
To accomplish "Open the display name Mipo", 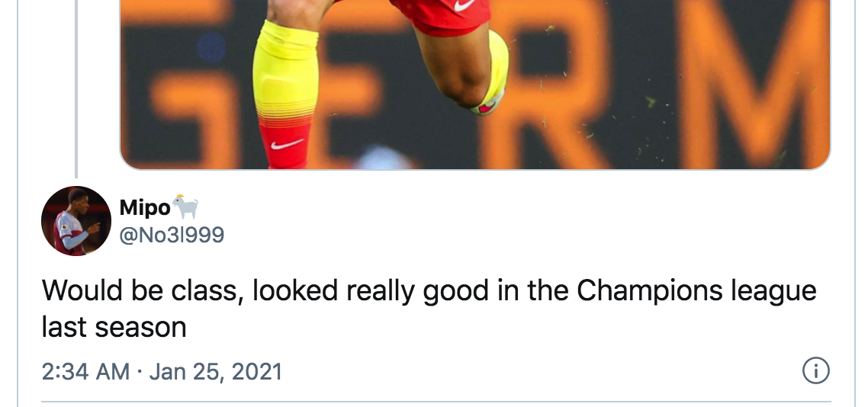I will [x=145, y=207].
